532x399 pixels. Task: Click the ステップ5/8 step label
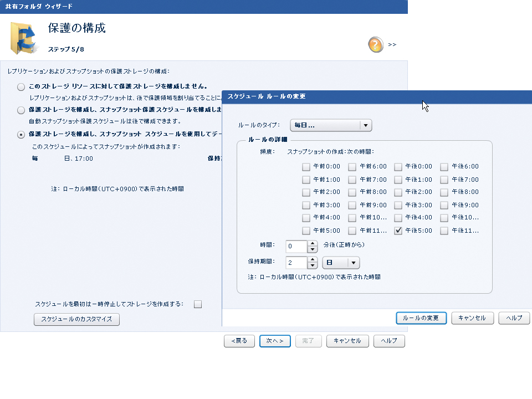click(x=66, y=49)
